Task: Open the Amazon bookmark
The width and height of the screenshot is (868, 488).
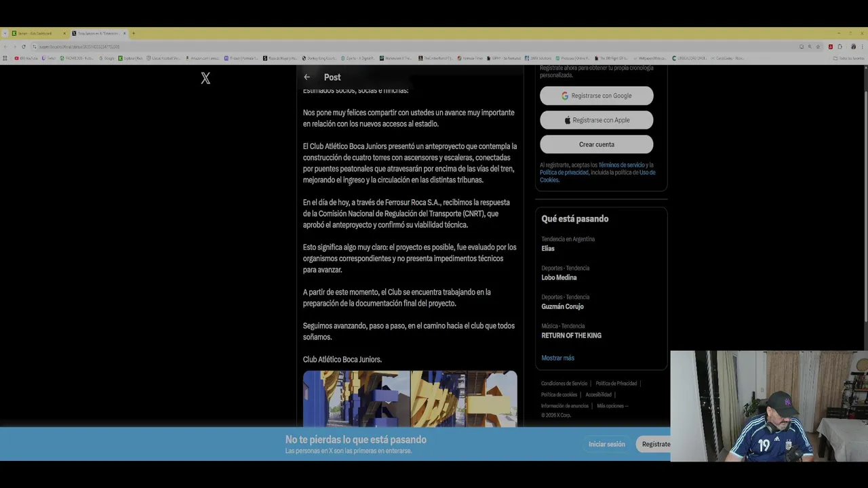Action: pos(202,58)
